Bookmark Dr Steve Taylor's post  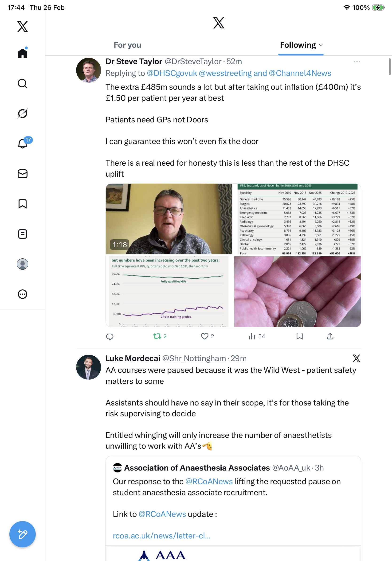[299, 336]
